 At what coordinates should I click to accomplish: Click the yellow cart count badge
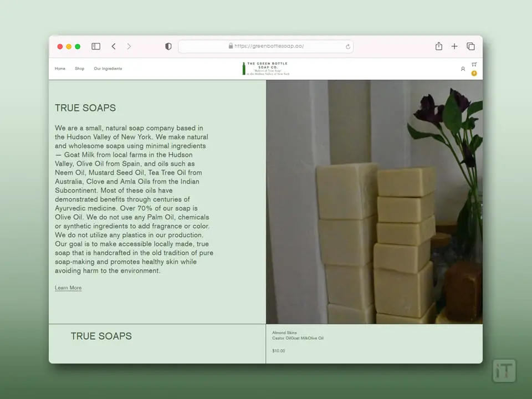474,73
